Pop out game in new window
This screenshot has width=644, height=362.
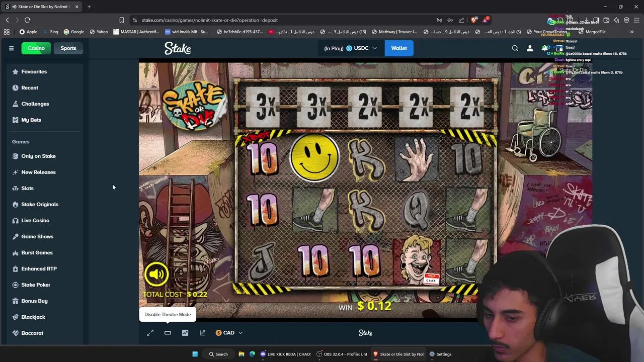coord(202,333)
